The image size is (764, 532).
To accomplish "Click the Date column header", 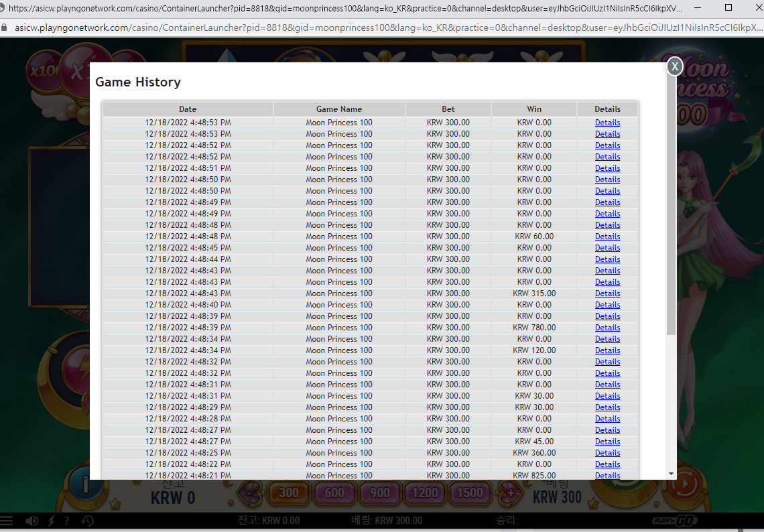I will tap(188, 109).
